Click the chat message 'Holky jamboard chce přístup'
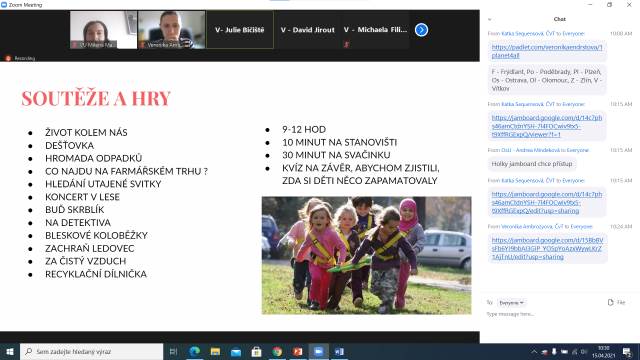 [x=532, y=164]
